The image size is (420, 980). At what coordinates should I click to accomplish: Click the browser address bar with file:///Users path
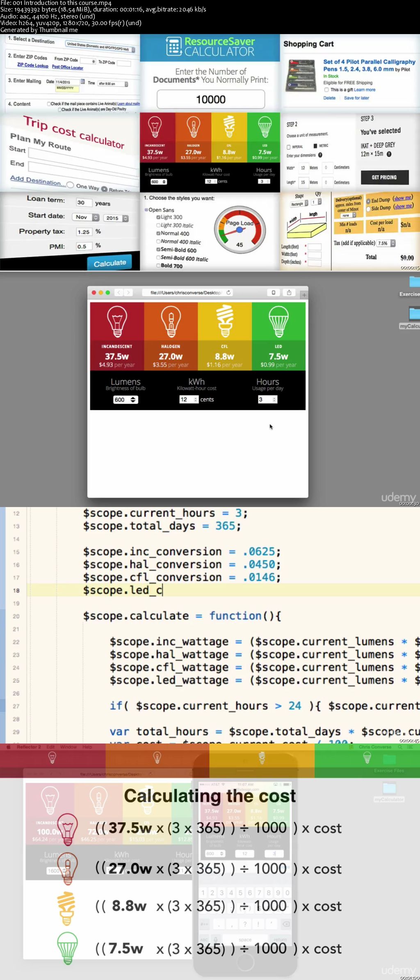187,292
